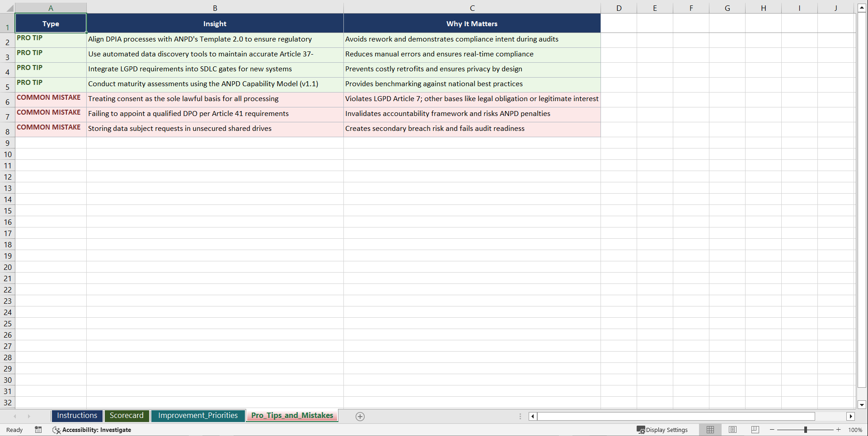868x436 pixels.
Task: Add a new worksheet with the plus button
Action: 360,416
